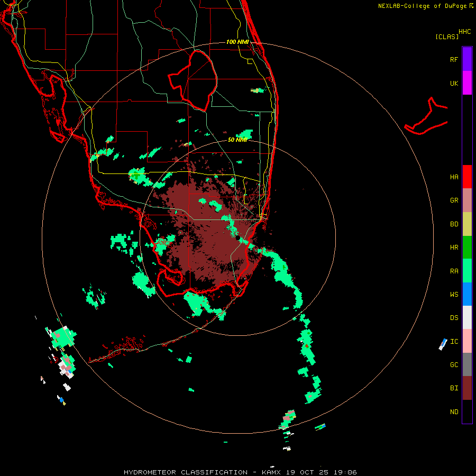Viewport: 476px width, 476px height.
Task: Click the UK magenta legend swatch
Action: click(467, 83)
